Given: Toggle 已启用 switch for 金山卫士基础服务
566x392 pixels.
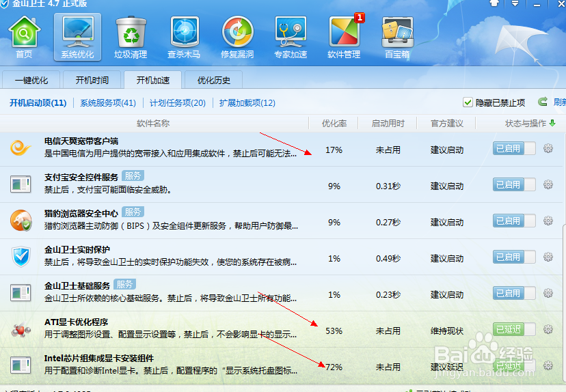Looking at the screenshot, I should tap(514, 293).
